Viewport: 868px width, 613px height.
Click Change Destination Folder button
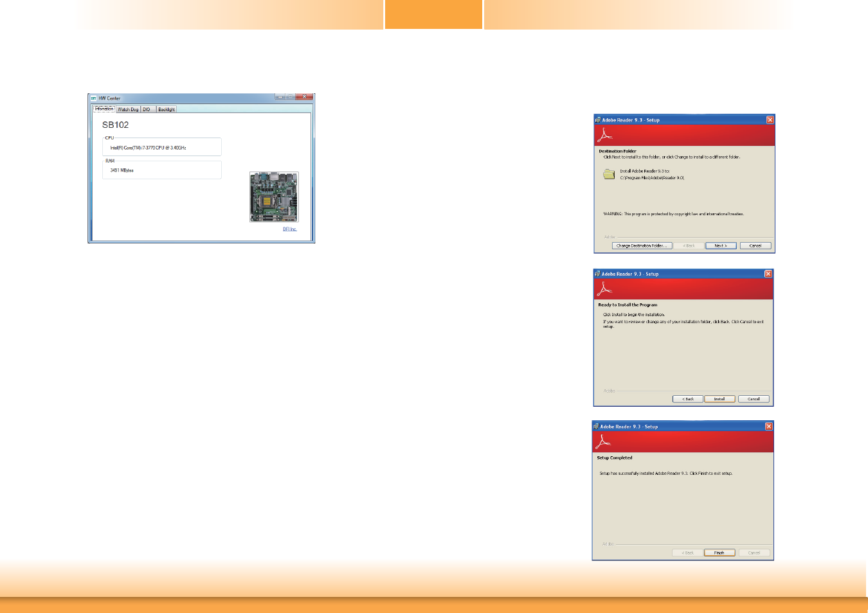642,245
